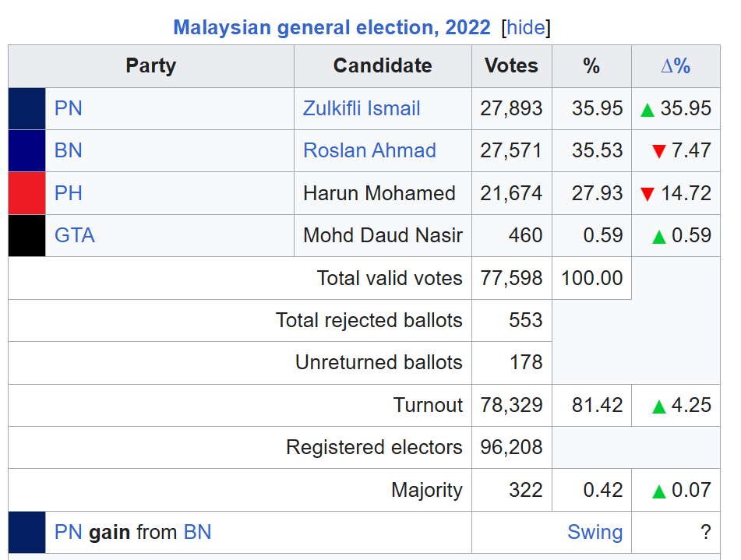Click red down arrow beside 7.47

point(658,152)
